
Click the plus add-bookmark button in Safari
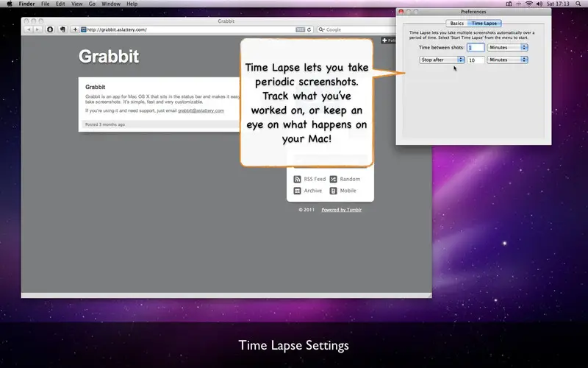[75, 29]
